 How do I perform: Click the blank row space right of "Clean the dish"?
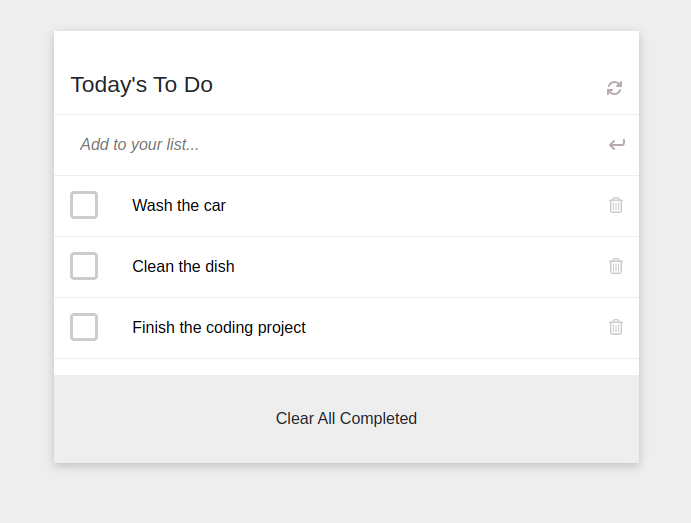[x=420, y=267]
